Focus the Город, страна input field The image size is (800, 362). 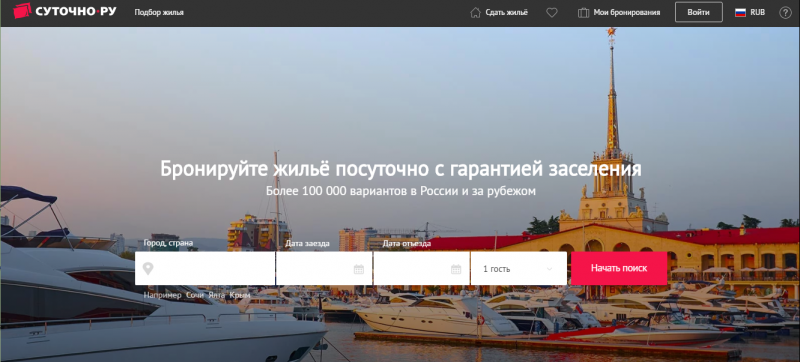tap(205, 268)
